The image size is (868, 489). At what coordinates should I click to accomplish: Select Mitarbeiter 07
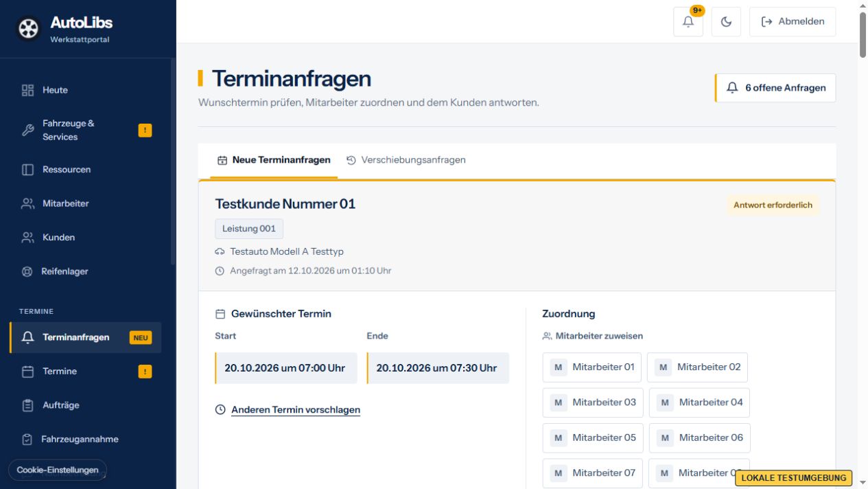(x=593, y=473)
